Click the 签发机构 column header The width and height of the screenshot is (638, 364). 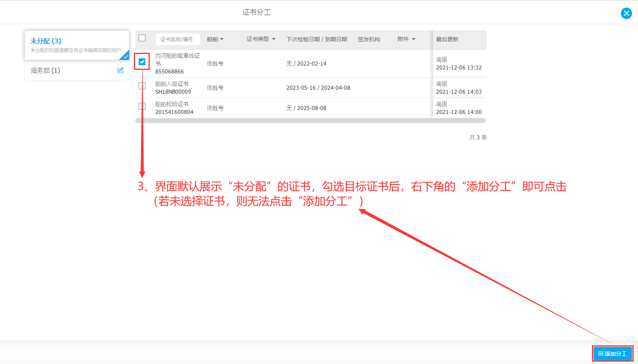pos(369,39)
